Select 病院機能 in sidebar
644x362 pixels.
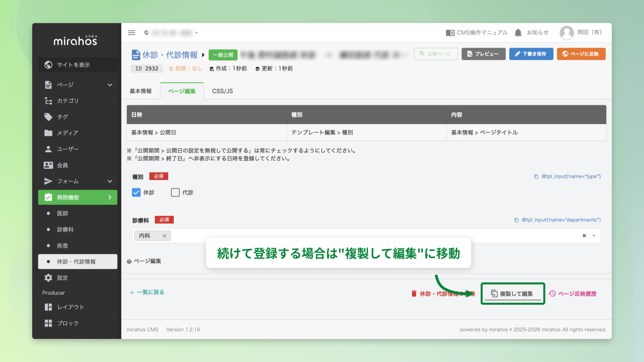click(x=78, y=197)
